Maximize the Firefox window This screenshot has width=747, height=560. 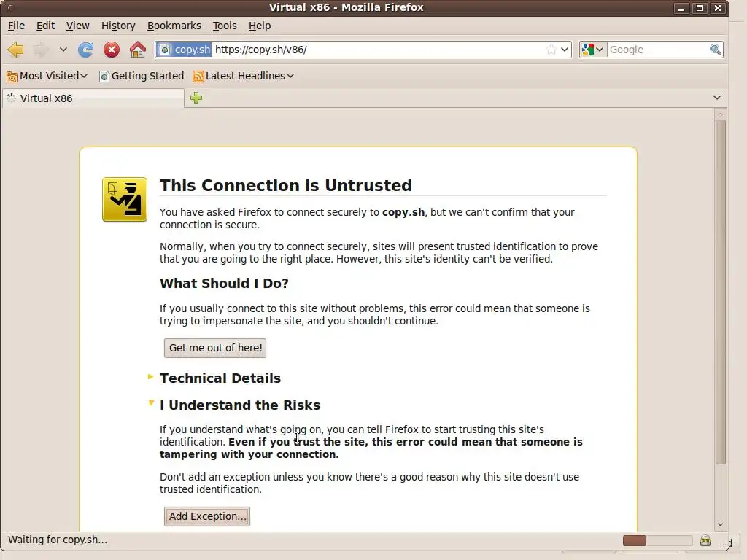(x=700, y=8)
